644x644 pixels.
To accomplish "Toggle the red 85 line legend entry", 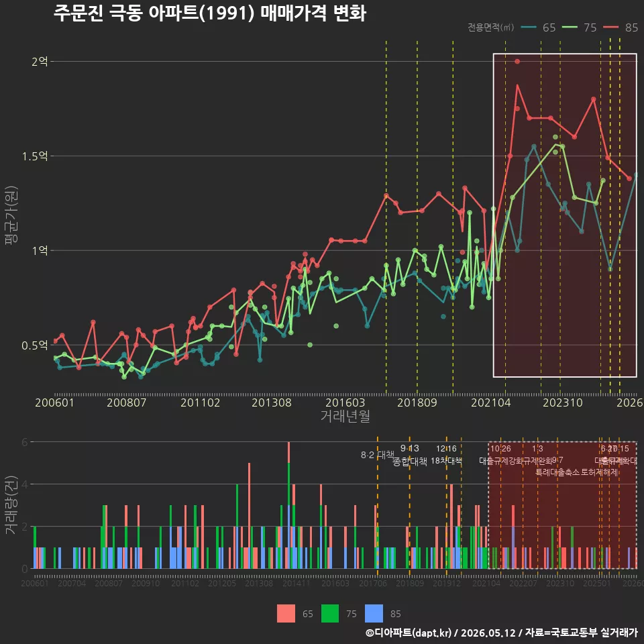I will point(621,28).
